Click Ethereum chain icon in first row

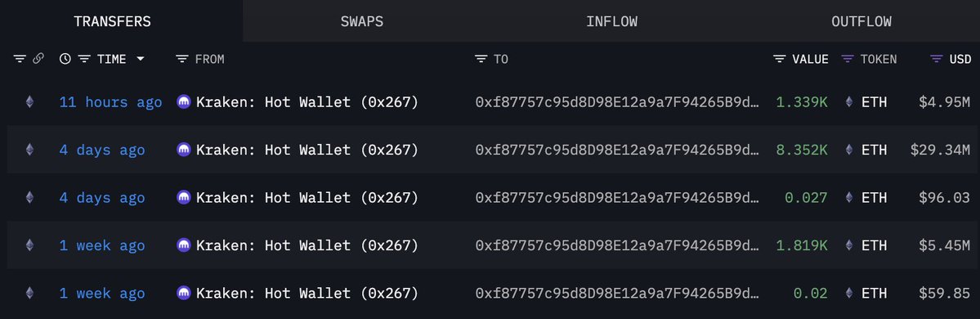click(x=29, y=102)
